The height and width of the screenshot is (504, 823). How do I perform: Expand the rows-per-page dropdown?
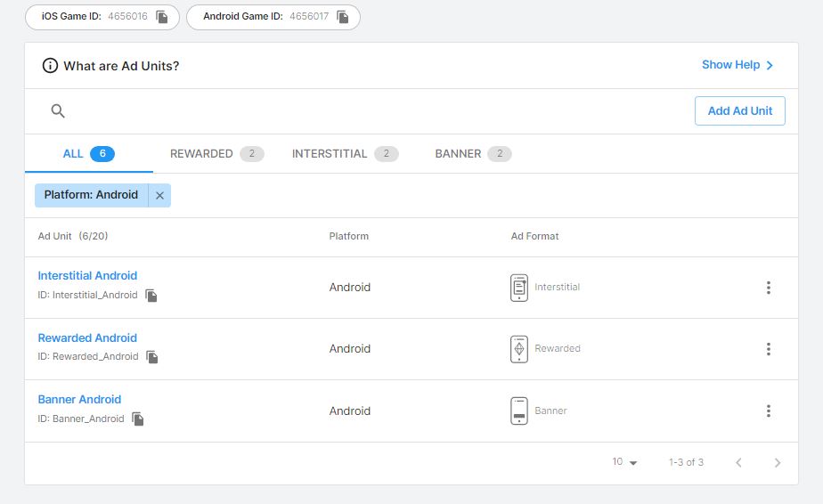(x=625, y=462)
